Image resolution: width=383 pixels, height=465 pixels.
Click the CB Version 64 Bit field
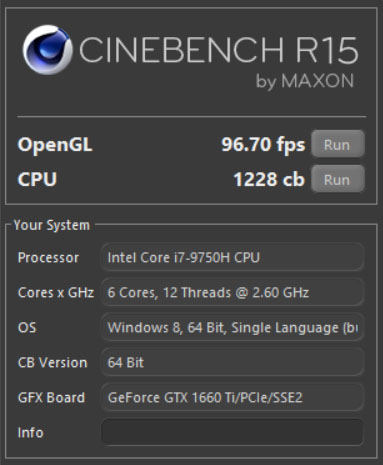[232, 362]
